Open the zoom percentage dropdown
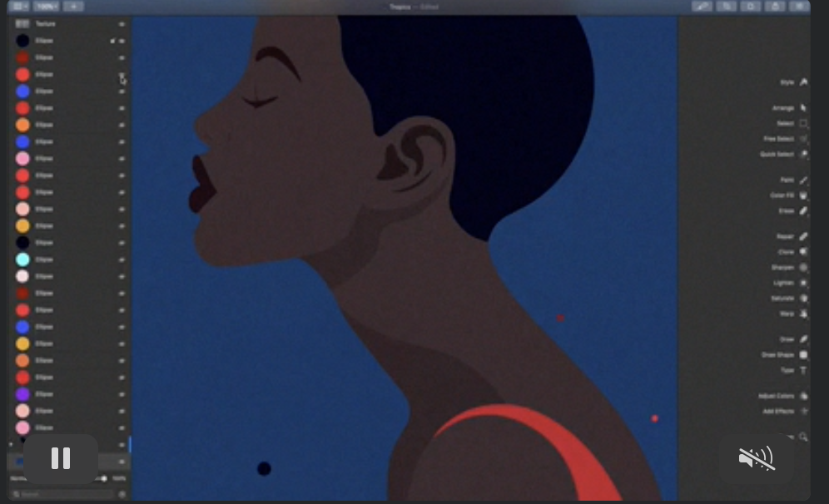The image size is (829, 504). point(47,7)
